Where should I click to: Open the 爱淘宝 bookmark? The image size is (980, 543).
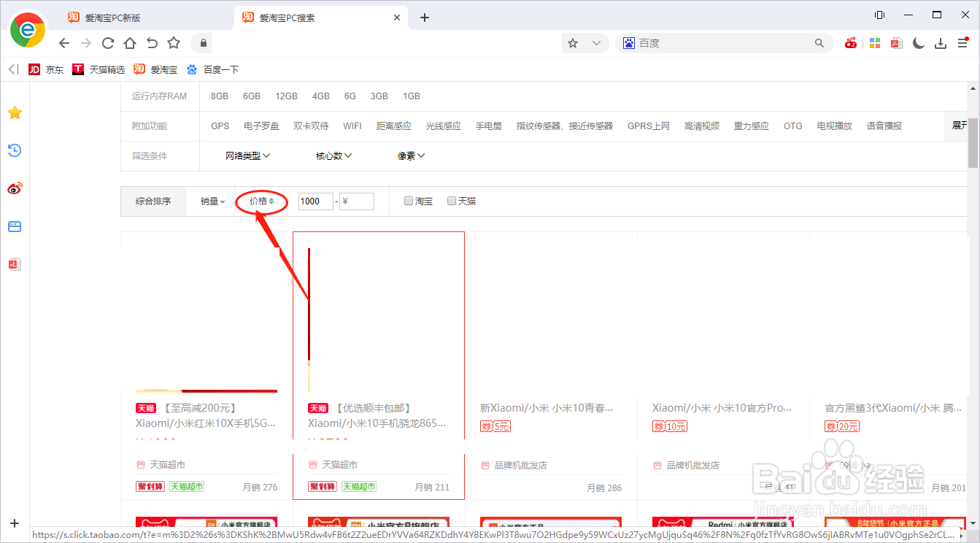point(155,69)
